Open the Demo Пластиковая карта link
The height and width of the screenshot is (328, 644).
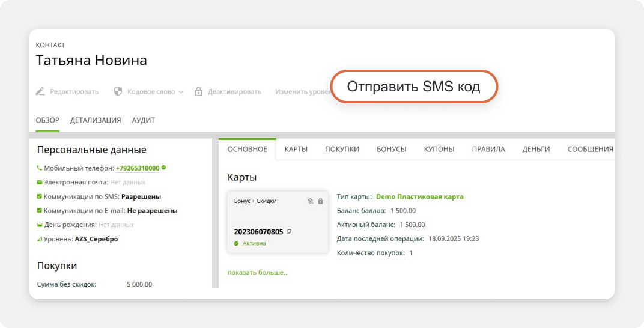click(x=419, y=196)
